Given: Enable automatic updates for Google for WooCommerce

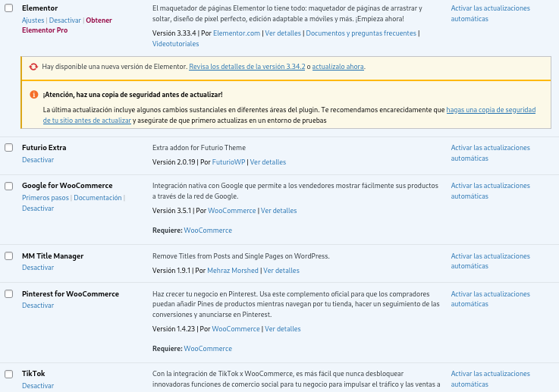Looking at the screenshot, I should point(490,191).
